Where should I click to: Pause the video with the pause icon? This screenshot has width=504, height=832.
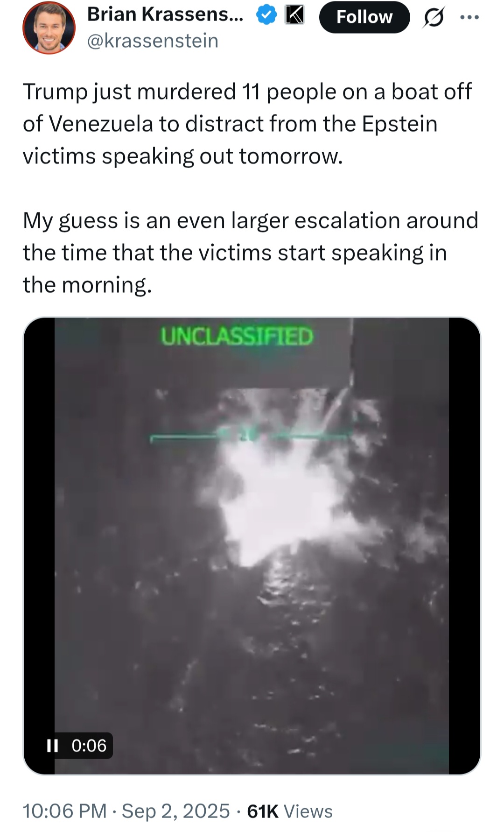coord(53,746)
